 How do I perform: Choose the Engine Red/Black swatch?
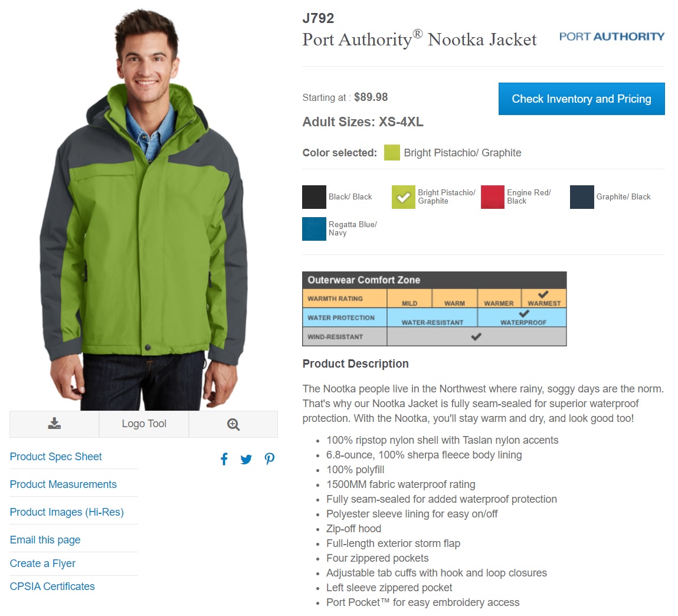493,196
